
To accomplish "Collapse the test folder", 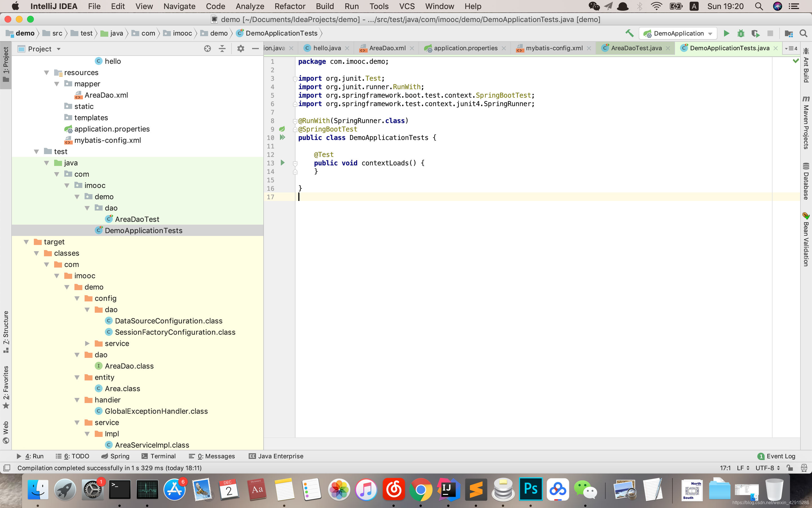I will tap(37, 152).
